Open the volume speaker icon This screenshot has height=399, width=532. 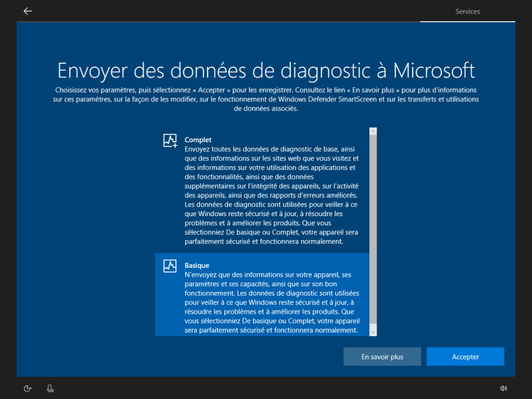pos(503,388)
